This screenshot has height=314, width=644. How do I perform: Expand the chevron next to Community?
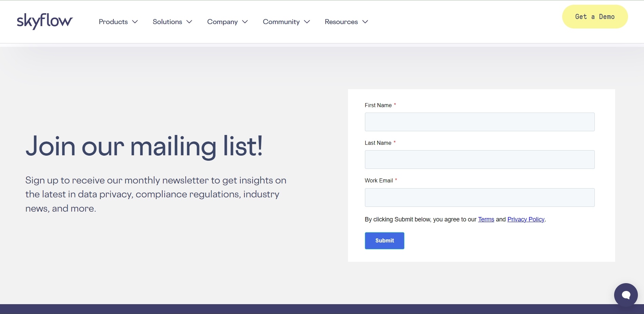[307, 22]
